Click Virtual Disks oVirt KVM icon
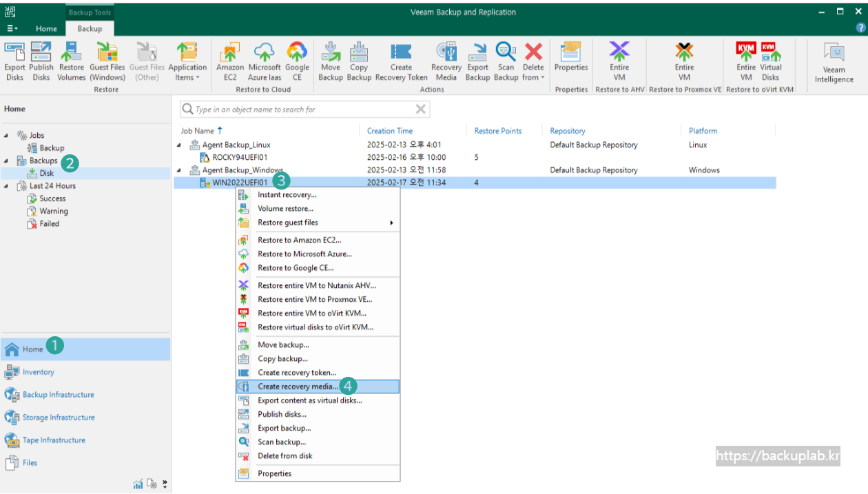 [x=771, y=61]
